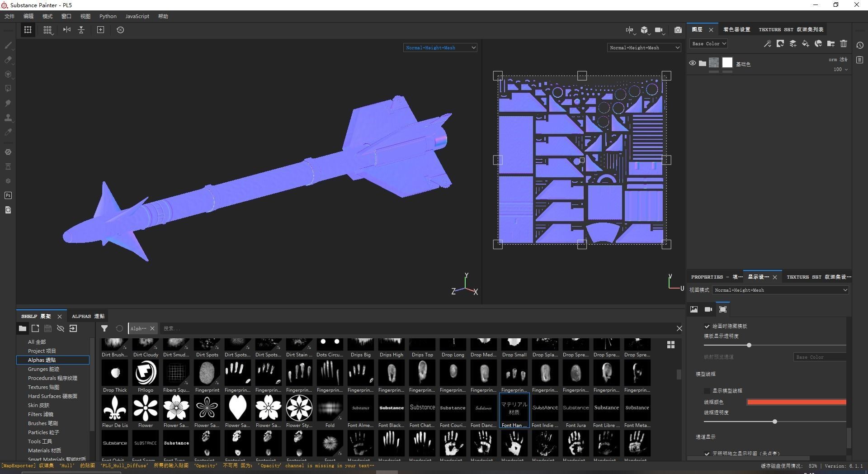Add a new fill layer
868x474 pixels.
[806, 43]
